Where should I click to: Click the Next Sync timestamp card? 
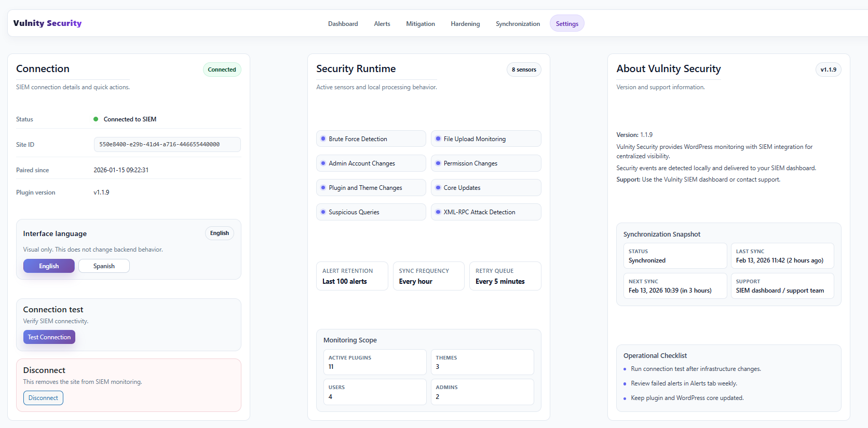pos(675,286)
